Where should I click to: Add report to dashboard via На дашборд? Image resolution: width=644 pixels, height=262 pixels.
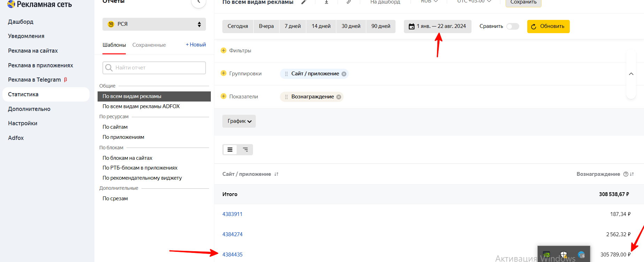point(385,2)
